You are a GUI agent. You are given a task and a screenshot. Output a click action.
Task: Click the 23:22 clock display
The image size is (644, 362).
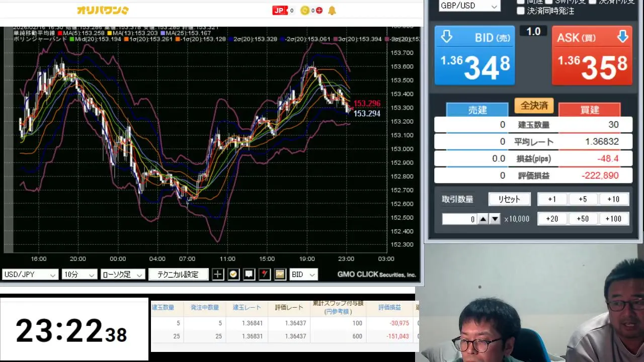coord(74,330)
